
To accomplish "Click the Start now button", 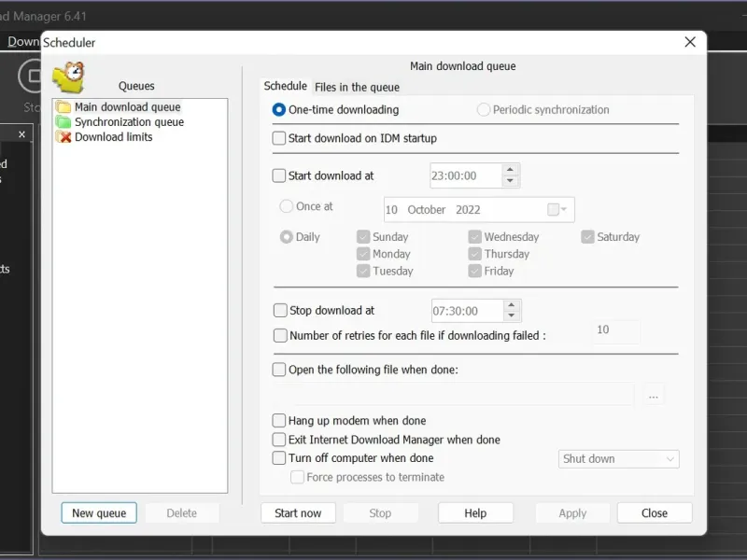I will point(298,513).
